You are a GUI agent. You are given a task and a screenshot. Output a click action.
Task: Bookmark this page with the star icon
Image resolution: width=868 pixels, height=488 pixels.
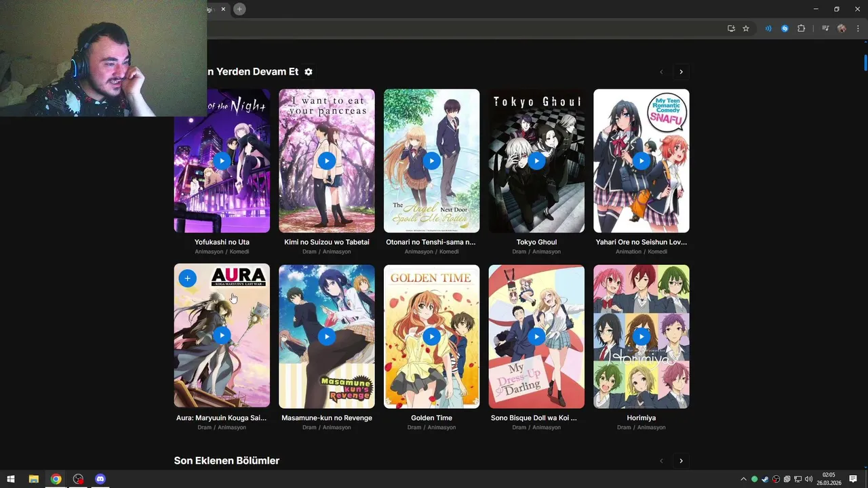[746, 28]
